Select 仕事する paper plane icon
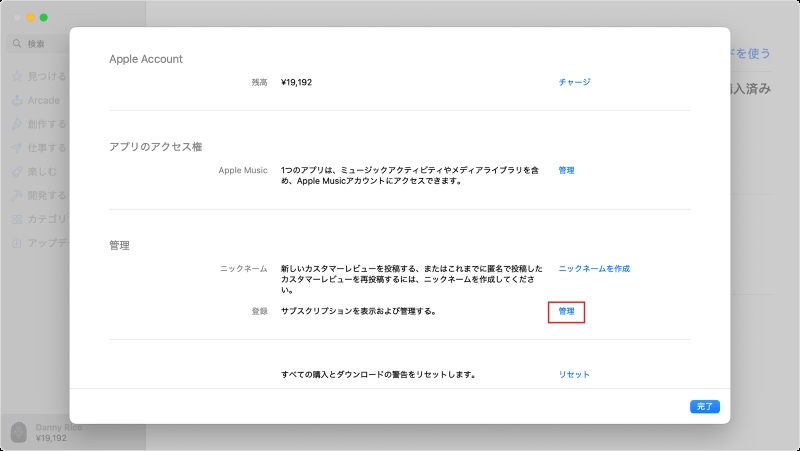Screen dimensions: 800x451 17,148
